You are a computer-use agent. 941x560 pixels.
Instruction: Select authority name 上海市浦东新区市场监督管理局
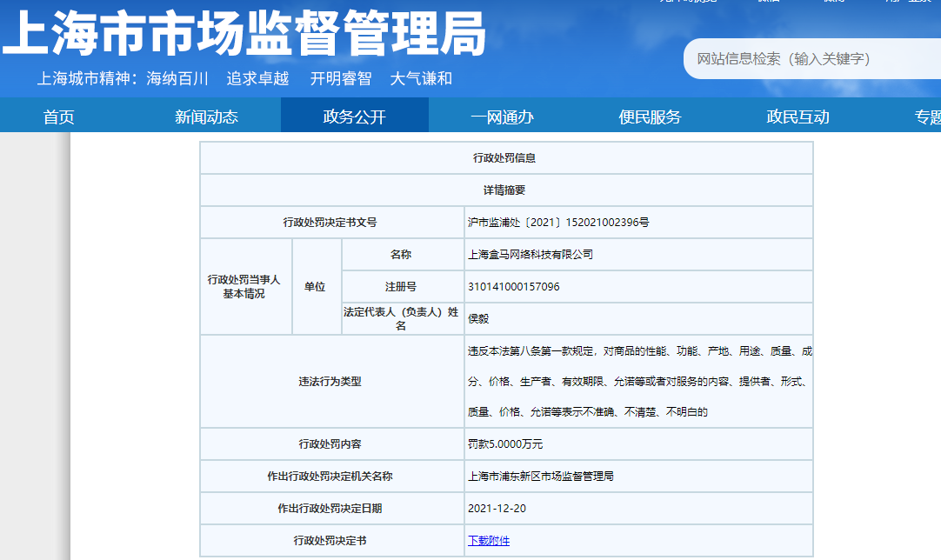(x=541, y=476)
